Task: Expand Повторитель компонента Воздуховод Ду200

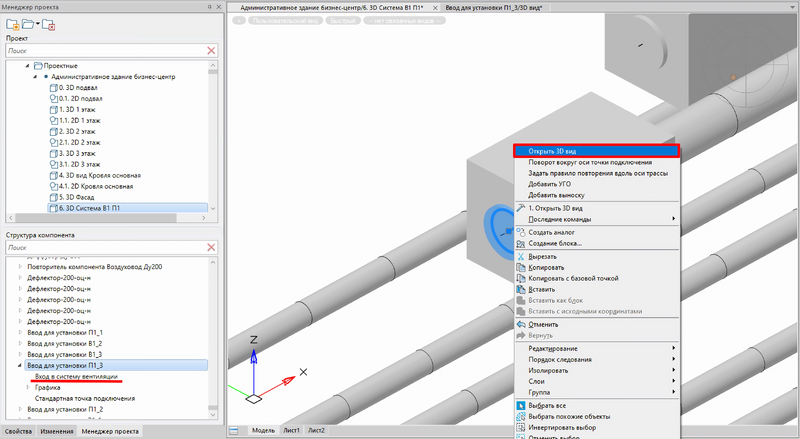Action: point(20,266)
